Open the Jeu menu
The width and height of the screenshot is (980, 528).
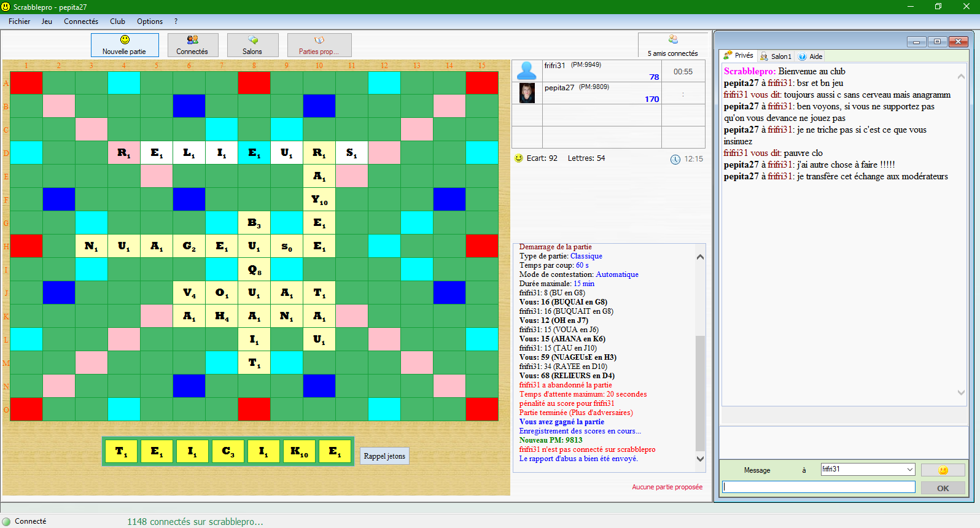point(47,21)
